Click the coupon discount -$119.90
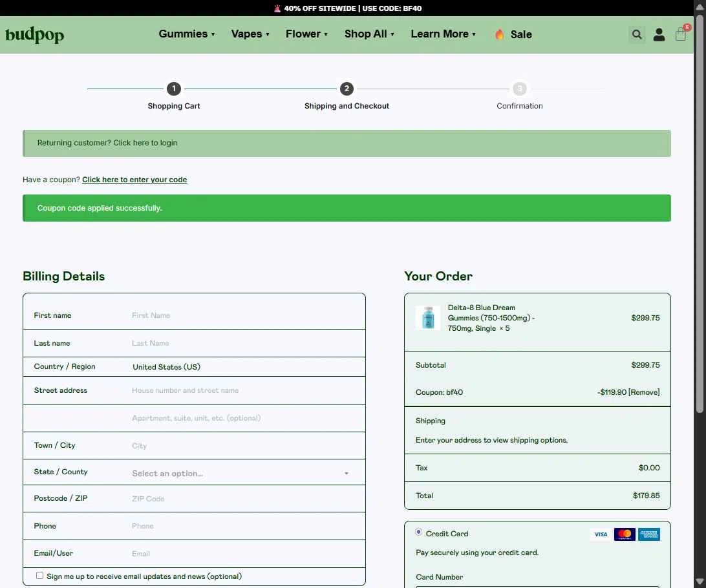Screen dimensions: 706x588 tap(612, 392)
